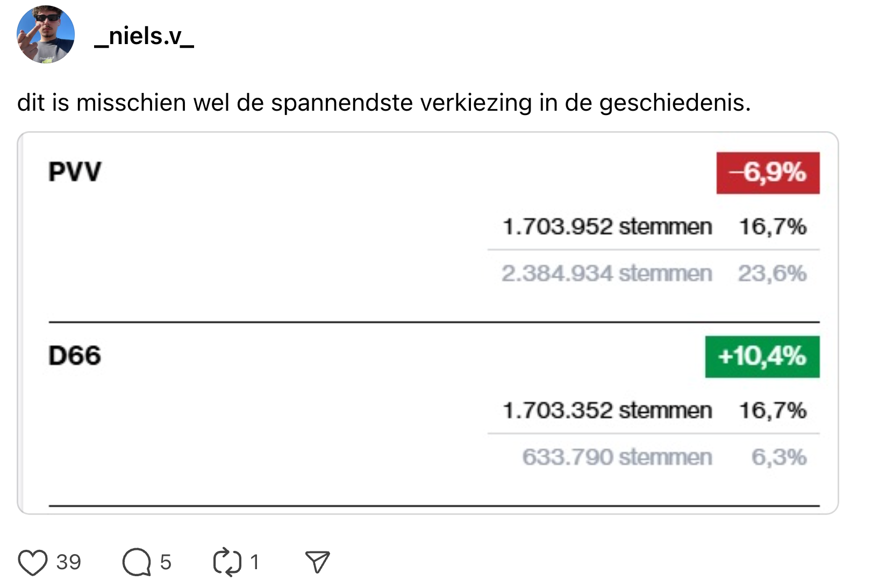Click the 1.703.952 stemmen figure

click(x=607, y=227)
